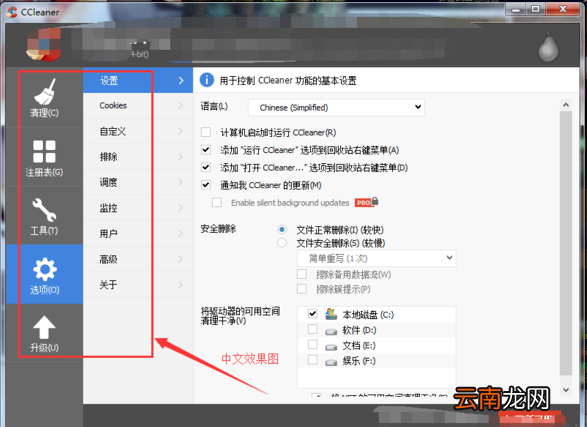Toggle 本地磁盘 (C:) drive checkbox

click(x=313, y=314)
